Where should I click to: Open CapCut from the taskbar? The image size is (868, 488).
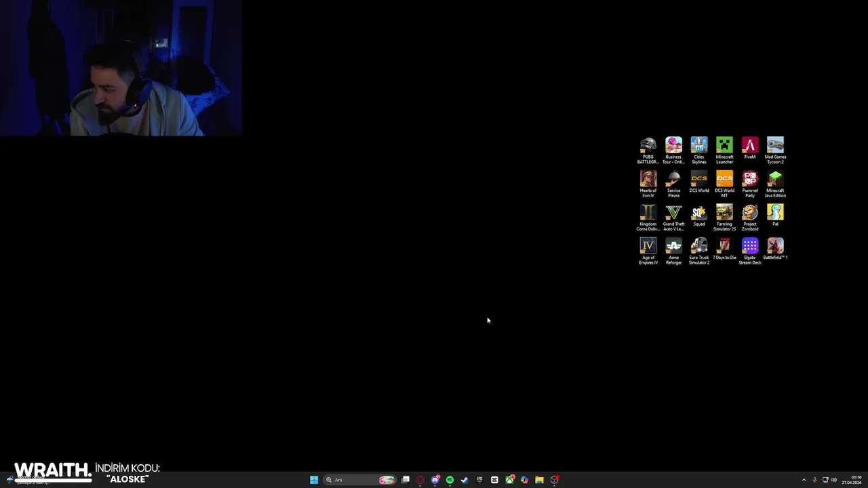tap(494, 480)
